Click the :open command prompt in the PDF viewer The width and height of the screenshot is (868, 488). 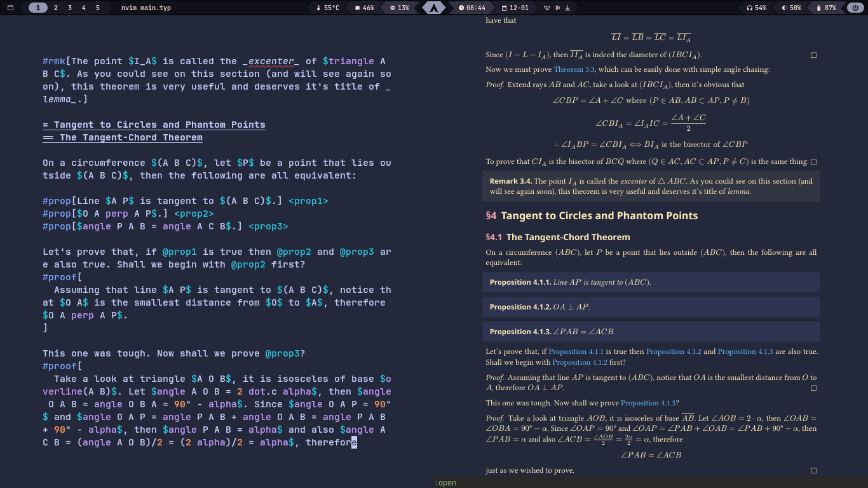coord(445,482)
